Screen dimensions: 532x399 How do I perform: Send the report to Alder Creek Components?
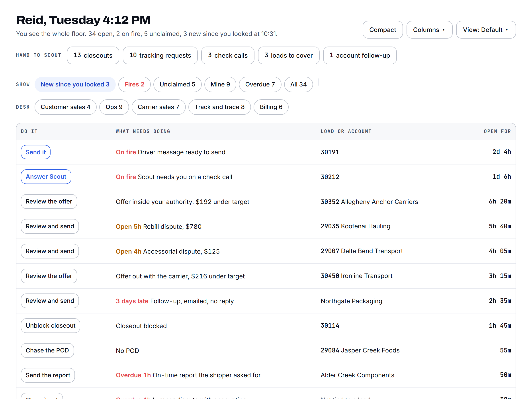tap(48, 375)
